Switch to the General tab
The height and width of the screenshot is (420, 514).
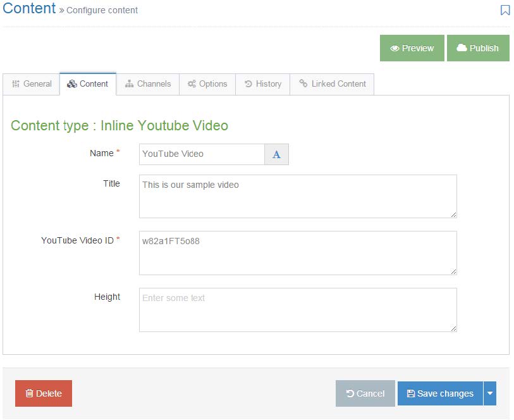point(32,84)
